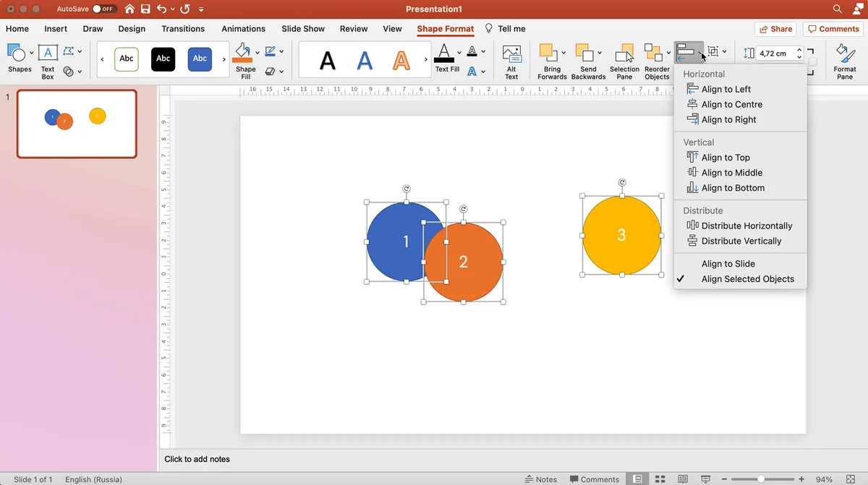
Task: Click the Shape Fill paint bucket
Action: [242, 53]
